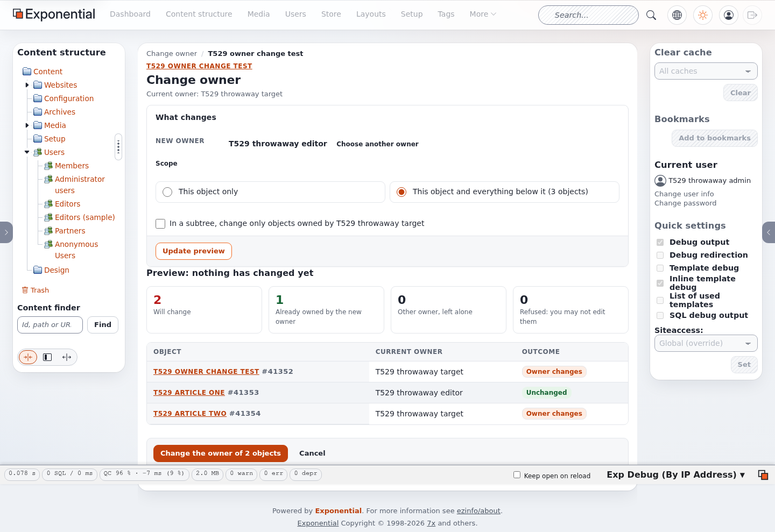
Task: Click the Trash icon link
Action: pos(36,290)
